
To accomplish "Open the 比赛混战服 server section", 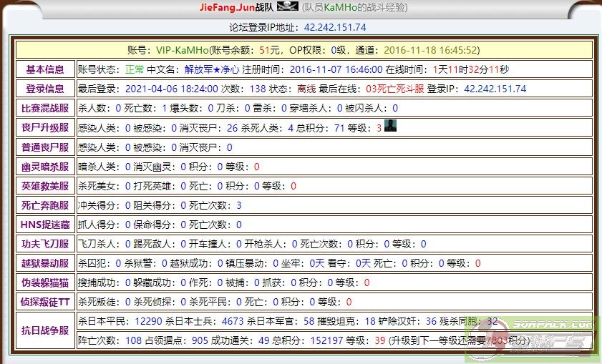I will pyautogui.click(x=45, y=109).
